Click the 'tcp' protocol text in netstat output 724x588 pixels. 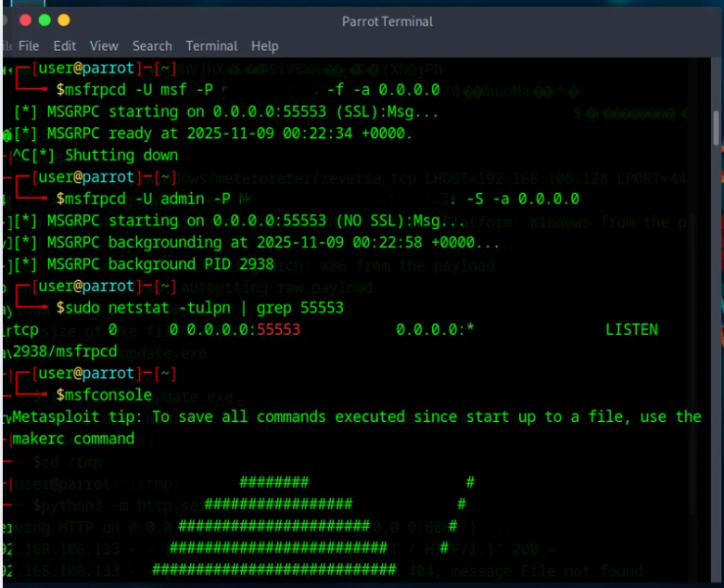[25, 330]
